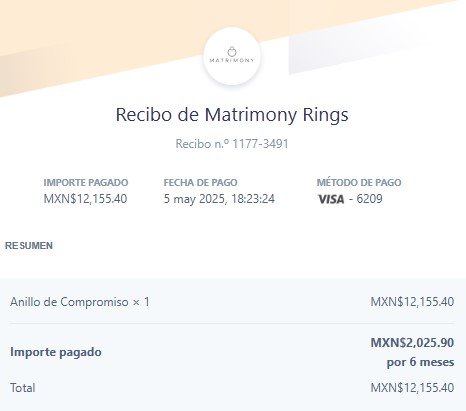This screenshot has width=466, height=411.
Task: Click receipt number 1177-3491
Action: (x=260, y=144)
